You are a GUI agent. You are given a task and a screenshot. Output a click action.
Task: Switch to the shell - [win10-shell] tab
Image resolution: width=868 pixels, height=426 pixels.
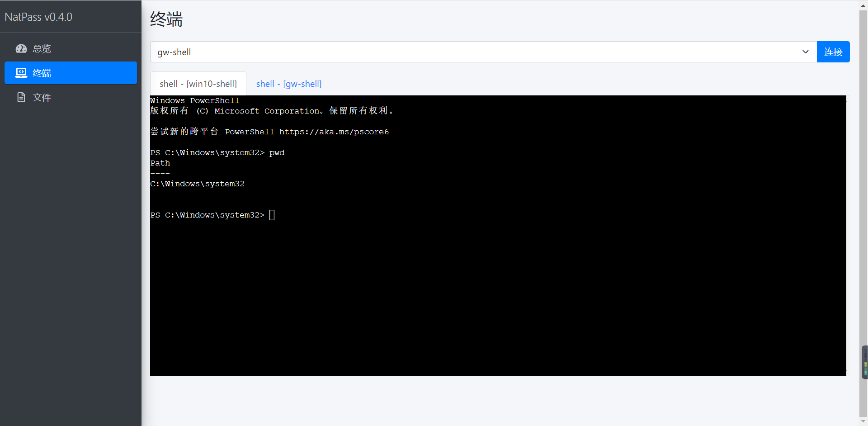198,84
